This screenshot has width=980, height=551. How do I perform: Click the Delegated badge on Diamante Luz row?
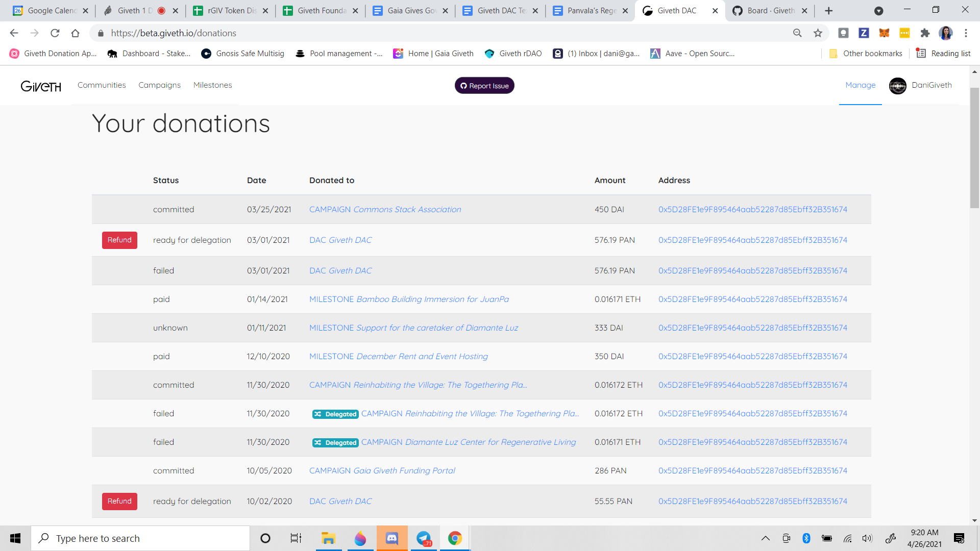tap(335, 442)
